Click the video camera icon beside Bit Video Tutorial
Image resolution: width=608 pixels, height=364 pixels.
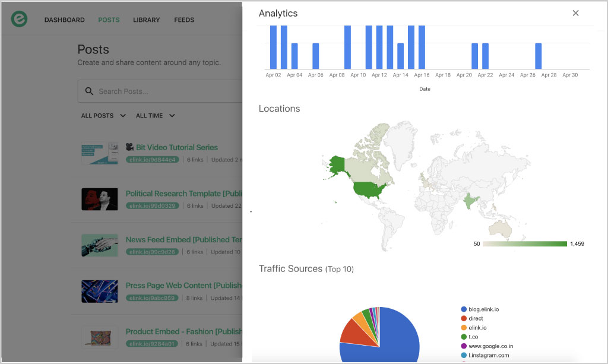pos(129,147)
